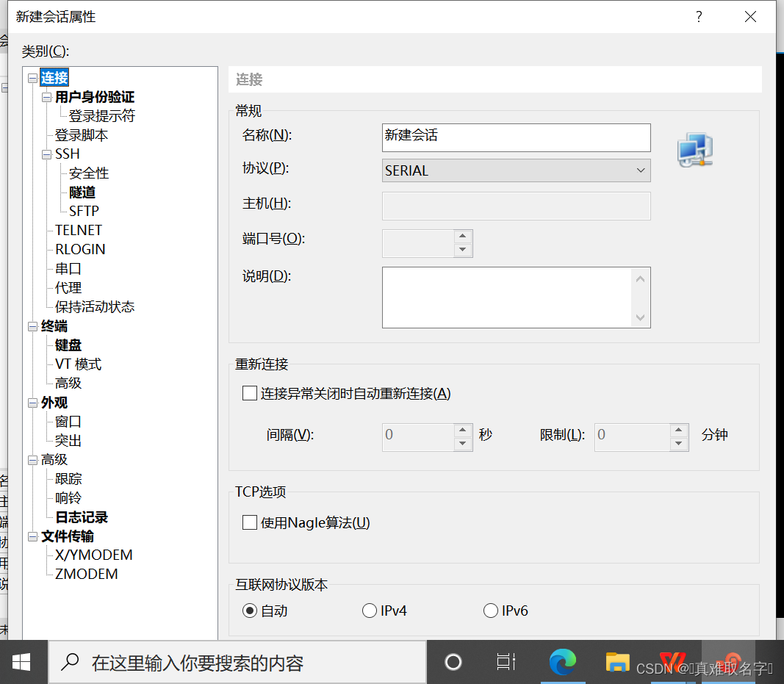
Task: Open the Windows Start menu
Action: (21, 663)
